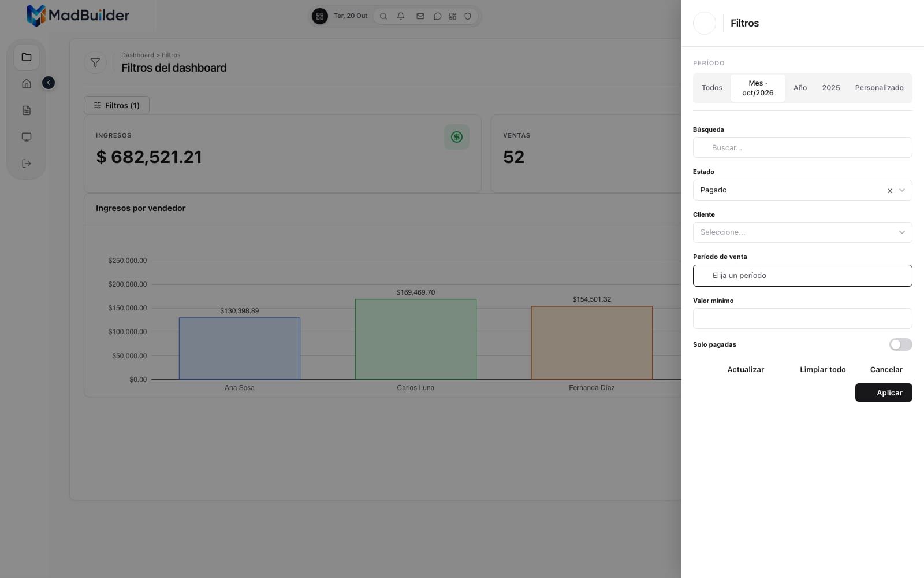Click the Ventas value 52
Screen dimensions: 924x578
tap(513, 157)
